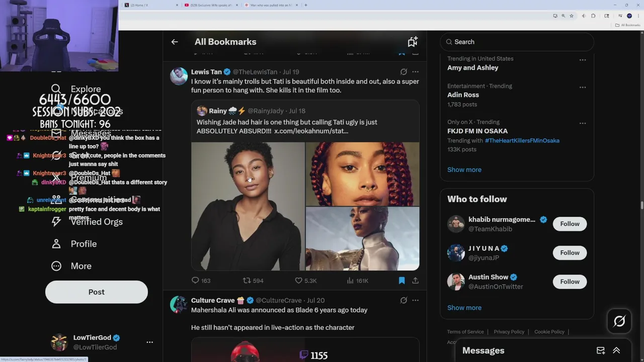Remove bookmark from Lewis Tan's post
This screenshot has width=644, height=362.
[401, 281]
